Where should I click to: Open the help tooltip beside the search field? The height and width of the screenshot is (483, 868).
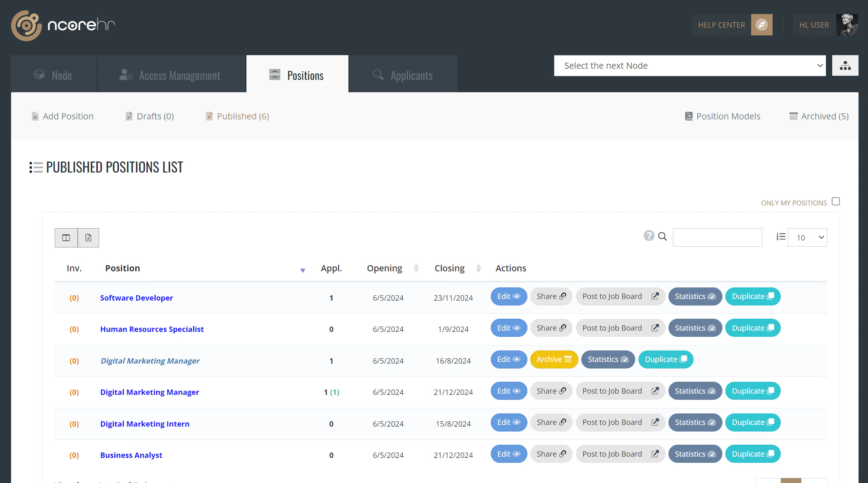(649, 236)
